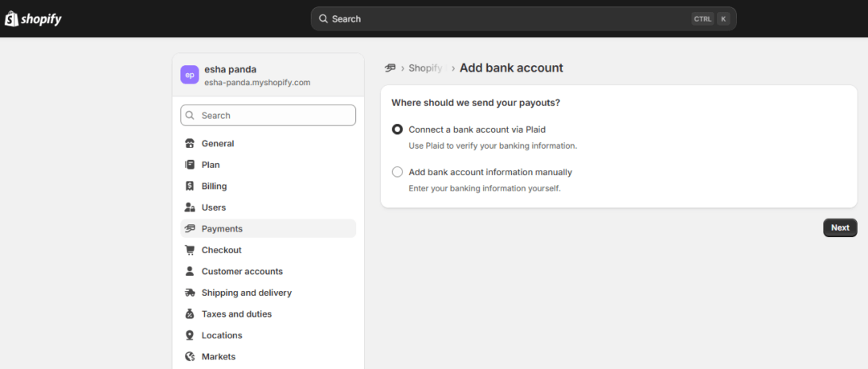Click the purple 'ep' store avatar
This screenshot has width=868, height=369.
click(x=190, y=75)
